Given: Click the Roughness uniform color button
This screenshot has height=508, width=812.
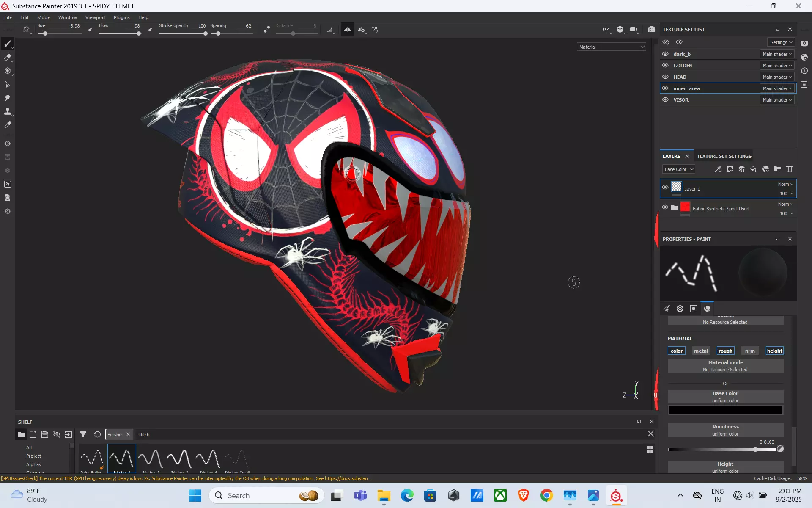Looking at the screenshot, I should [725, 430].
